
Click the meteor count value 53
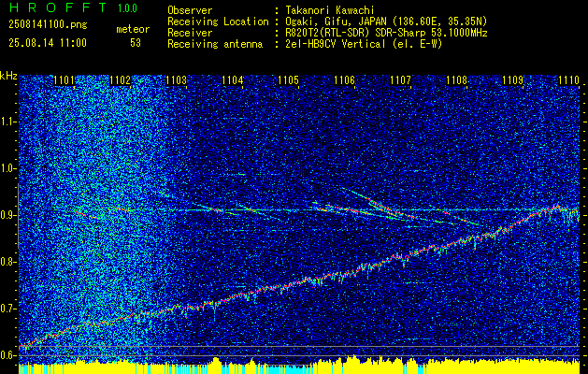136,43
